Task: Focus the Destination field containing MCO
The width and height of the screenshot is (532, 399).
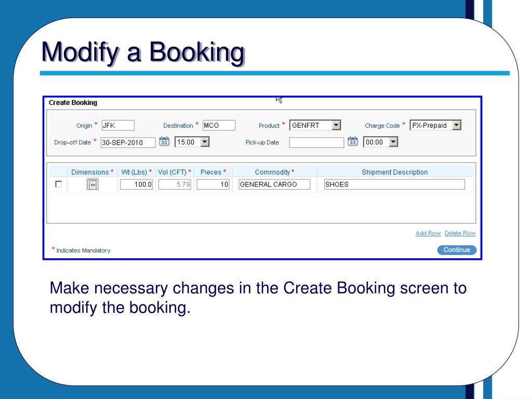Action: [219, 125]
